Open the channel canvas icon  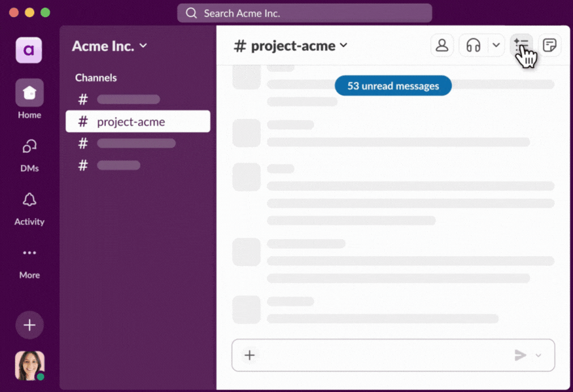pos(550,45)
